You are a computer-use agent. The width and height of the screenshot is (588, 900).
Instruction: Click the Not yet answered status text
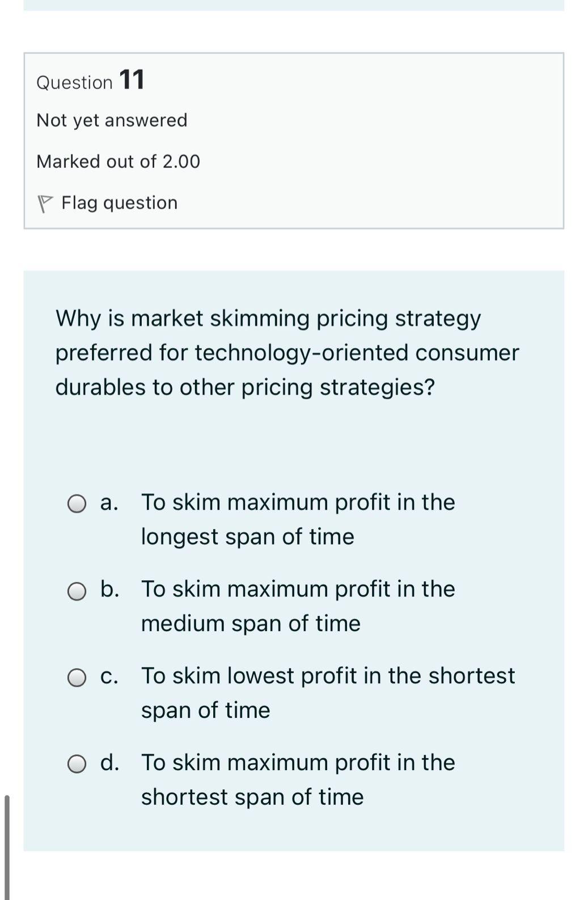point(112,120)
